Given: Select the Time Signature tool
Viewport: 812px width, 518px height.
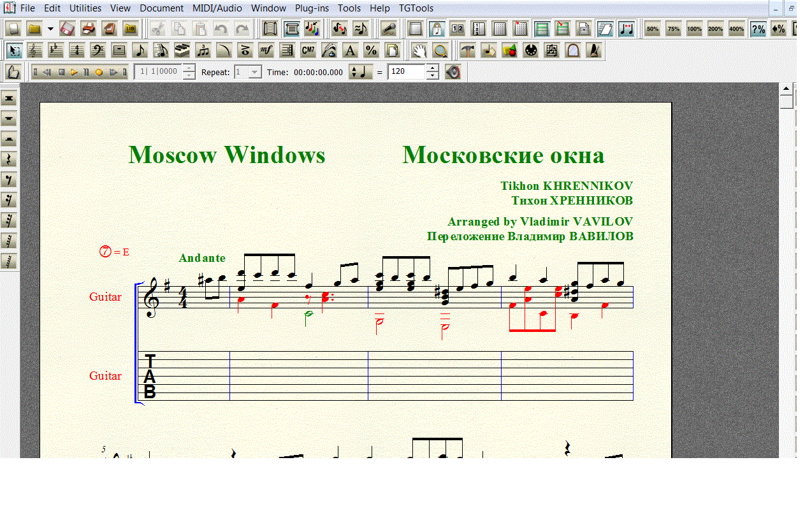Looking at the screenshot, I should pyautogui.click(x=76, y=50).
